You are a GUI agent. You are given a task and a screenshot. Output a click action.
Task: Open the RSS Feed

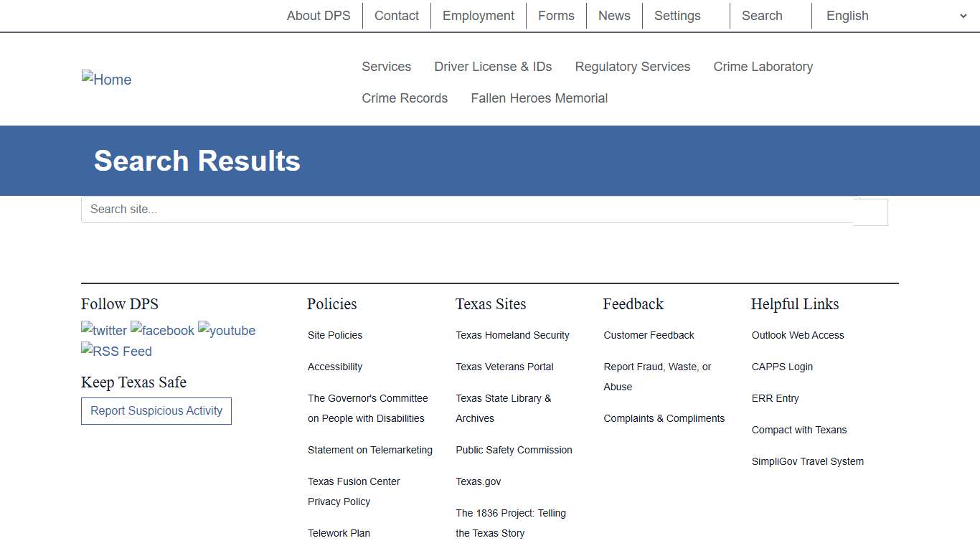[116, 351]
